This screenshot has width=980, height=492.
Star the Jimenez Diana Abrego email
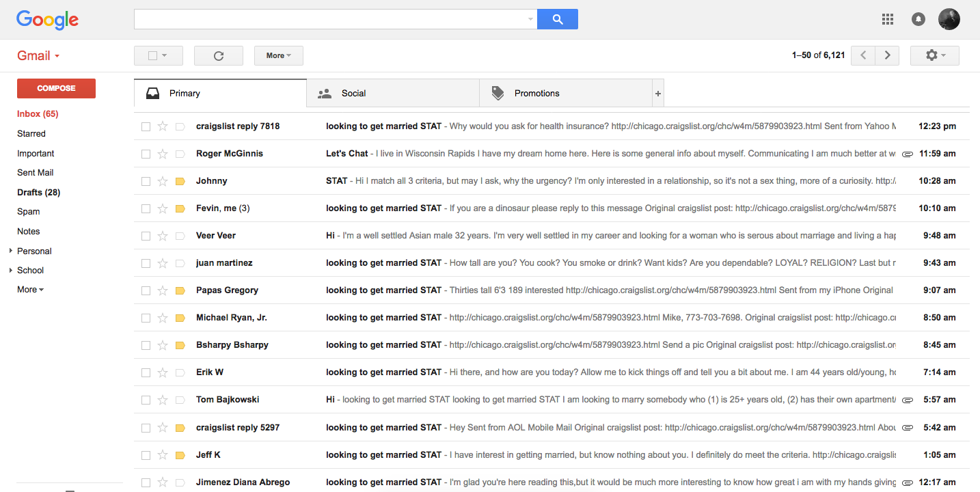click(x=163, y=482)
